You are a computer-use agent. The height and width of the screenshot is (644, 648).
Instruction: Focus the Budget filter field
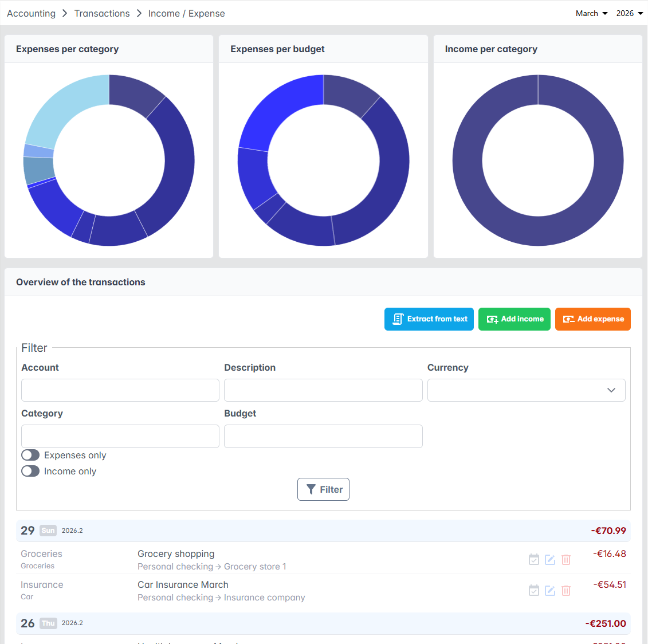point(323,436)
